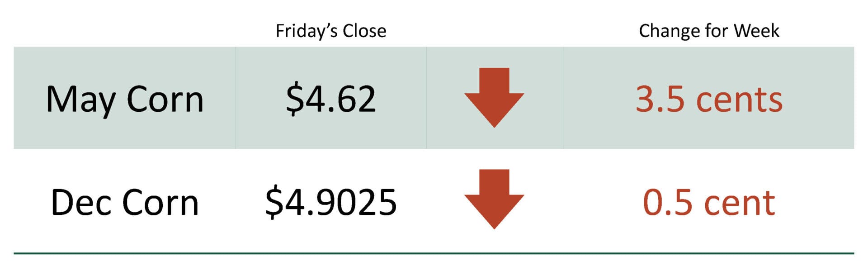Click the 3.5 cents weekly change
This screenshot has width=868, height=266.
tap(709, 99)
